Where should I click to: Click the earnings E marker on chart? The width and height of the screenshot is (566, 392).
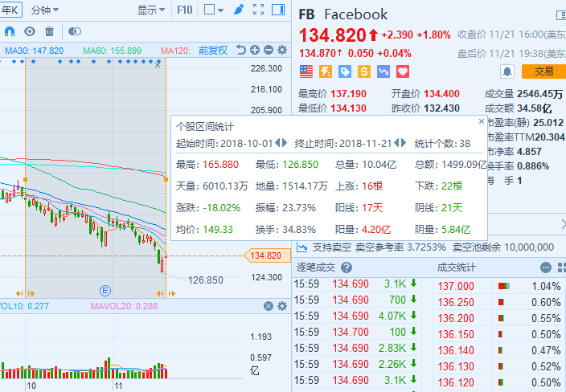[105, 290]
